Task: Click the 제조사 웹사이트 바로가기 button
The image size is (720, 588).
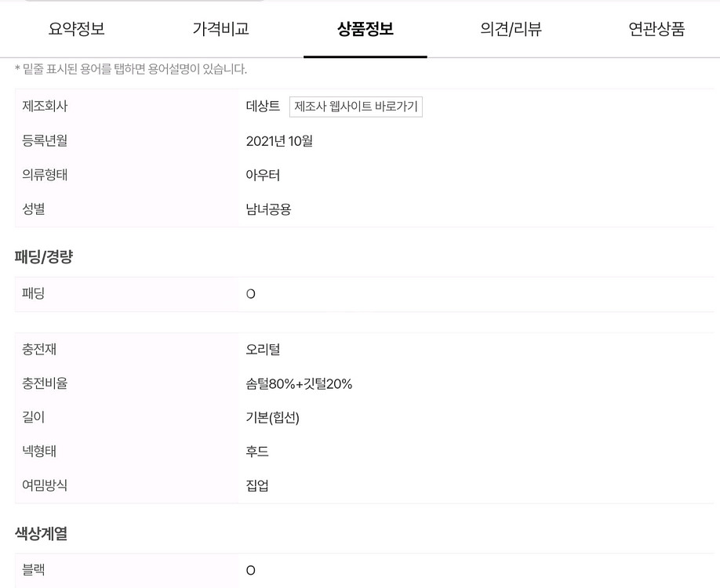Action: pos(356,107)
